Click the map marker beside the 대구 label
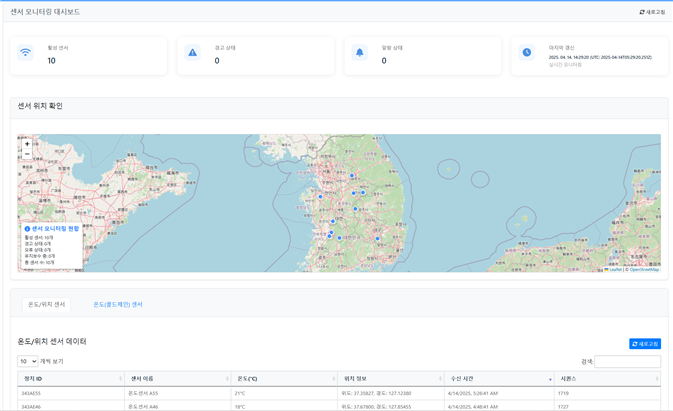Viewport: 673px width, 411px height. (x=378, y=239)
